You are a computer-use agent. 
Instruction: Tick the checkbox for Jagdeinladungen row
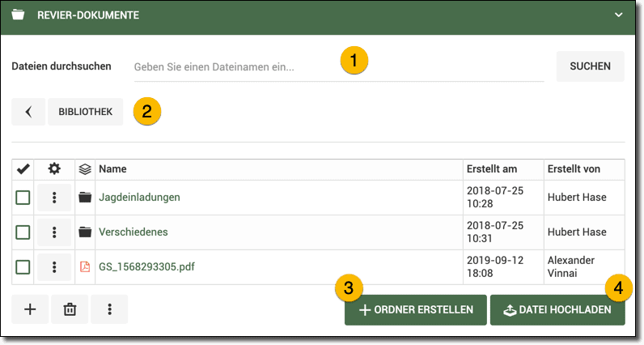[23, 198]
